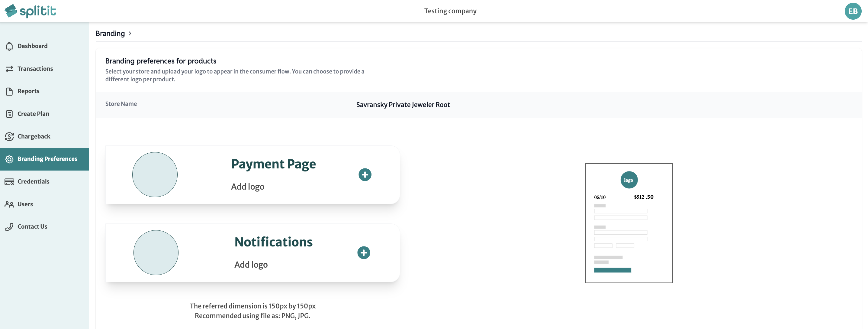Open the Reports section
The width and height of the screenshot is (868, 329).
[44, 91]
